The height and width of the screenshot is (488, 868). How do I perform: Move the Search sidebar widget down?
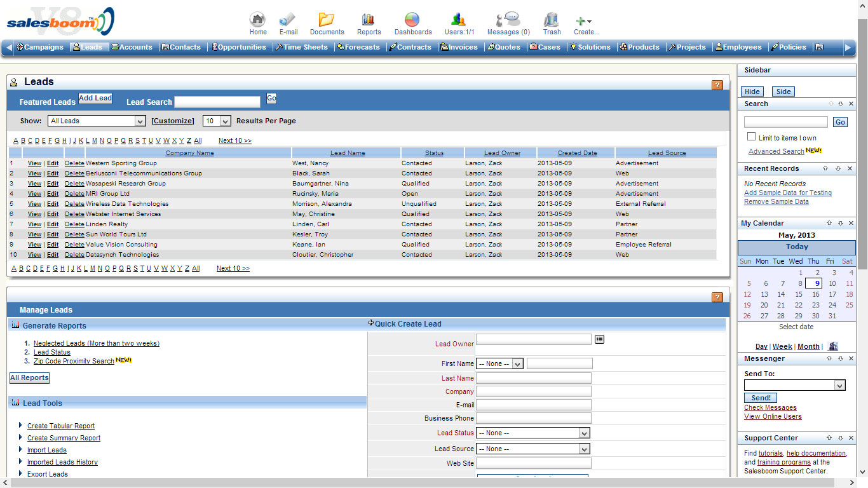click(841, 104)
